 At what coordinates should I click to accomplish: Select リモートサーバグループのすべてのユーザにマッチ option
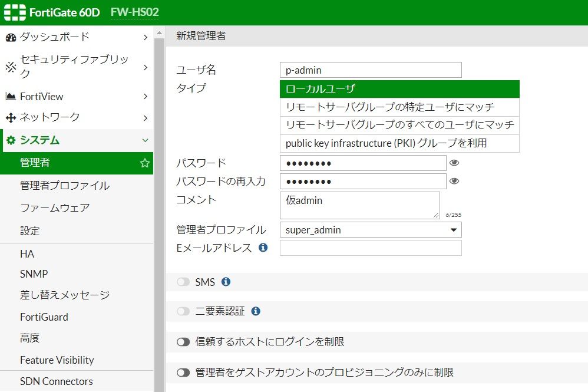pyautogui.click(x=399, y=126)
